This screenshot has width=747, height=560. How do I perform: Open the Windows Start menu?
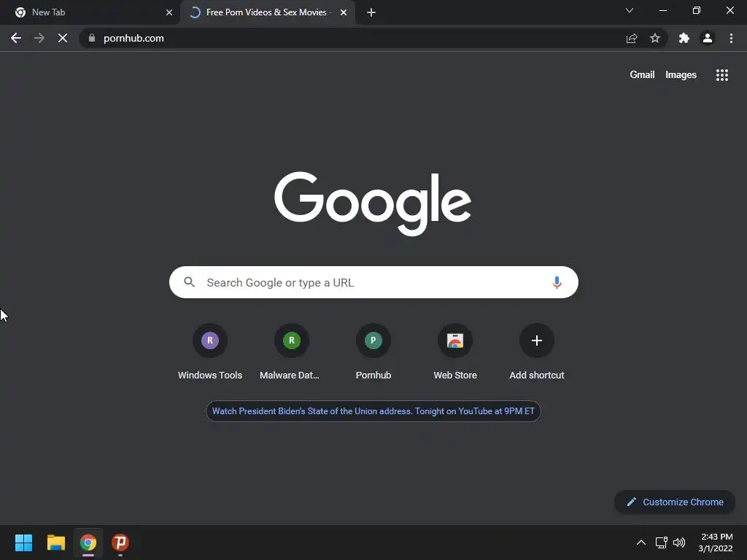(x=24, y=542)
